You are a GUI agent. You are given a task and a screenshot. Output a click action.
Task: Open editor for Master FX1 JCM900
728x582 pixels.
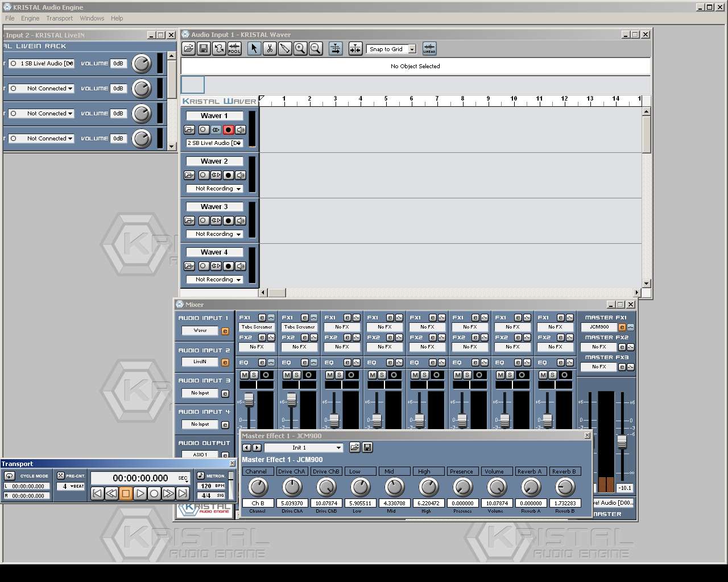[x=622, y=327]
